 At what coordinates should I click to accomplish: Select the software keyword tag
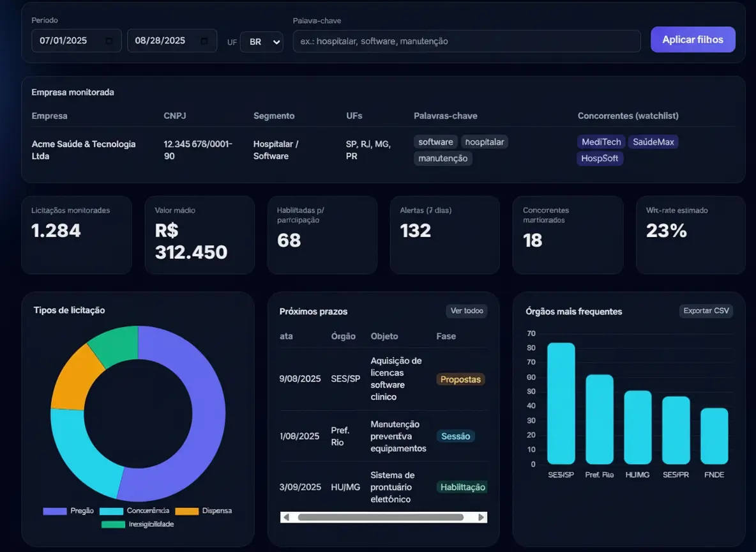tap(435, 141)
